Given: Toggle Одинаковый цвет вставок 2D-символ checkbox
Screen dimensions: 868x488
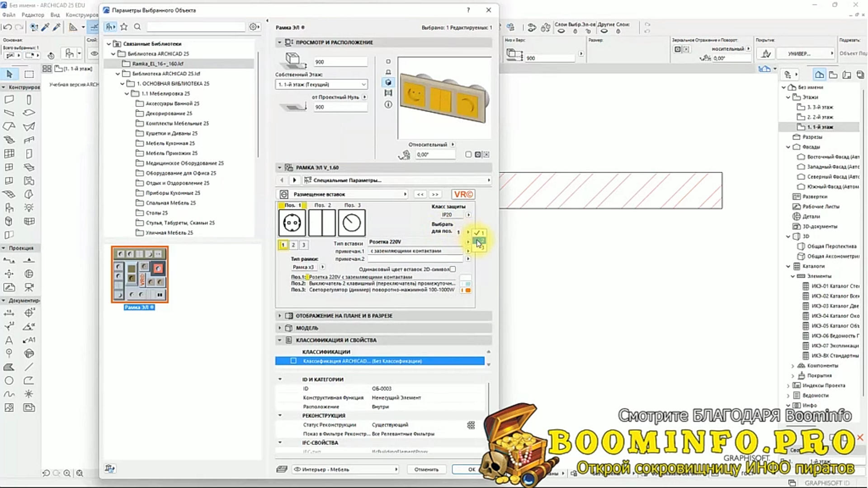Looking at the screenshot, I should coord(453,269).
